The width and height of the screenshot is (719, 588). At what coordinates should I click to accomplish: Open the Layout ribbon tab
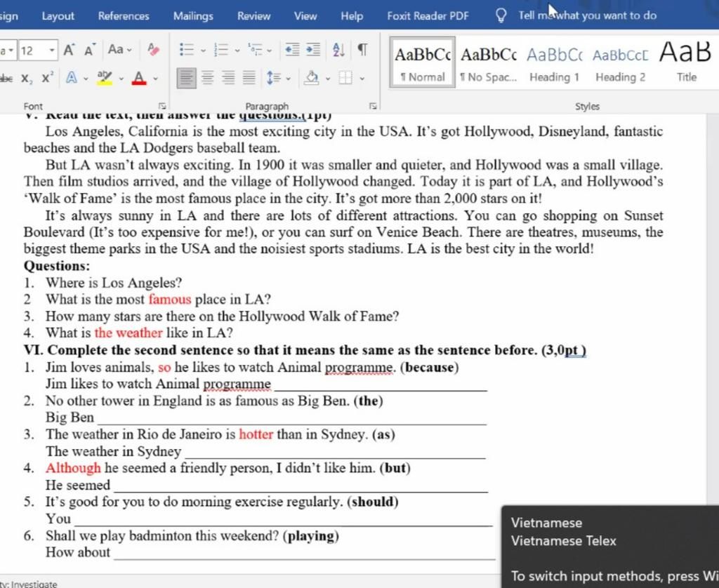(x=58, y=16)
